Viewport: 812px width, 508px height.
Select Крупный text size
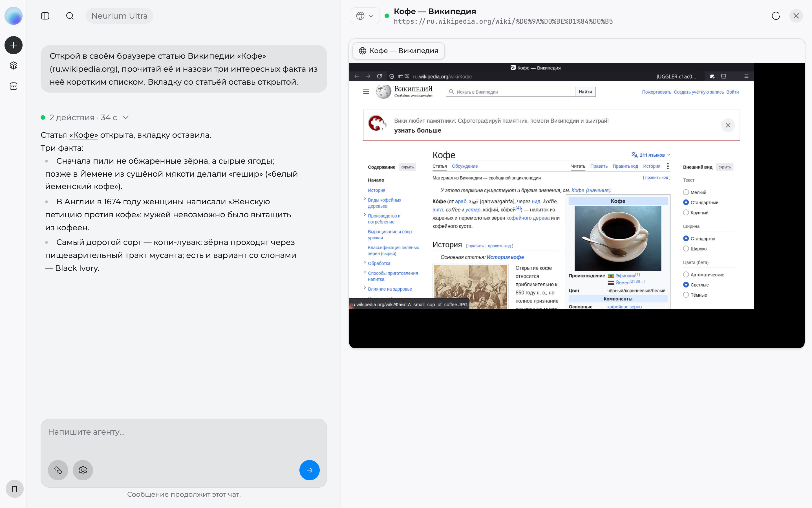pos(686,212)
